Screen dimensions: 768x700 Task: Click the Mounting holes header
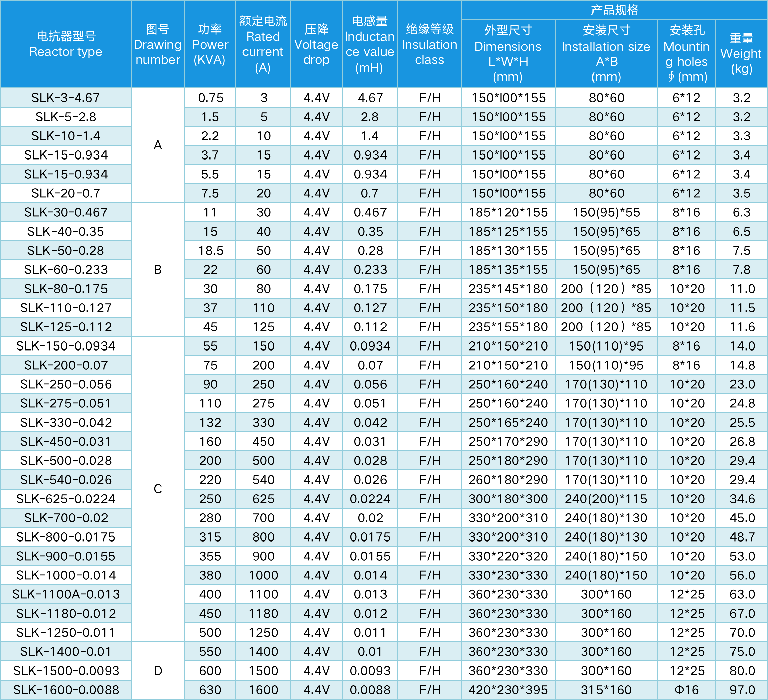[687, 53]
